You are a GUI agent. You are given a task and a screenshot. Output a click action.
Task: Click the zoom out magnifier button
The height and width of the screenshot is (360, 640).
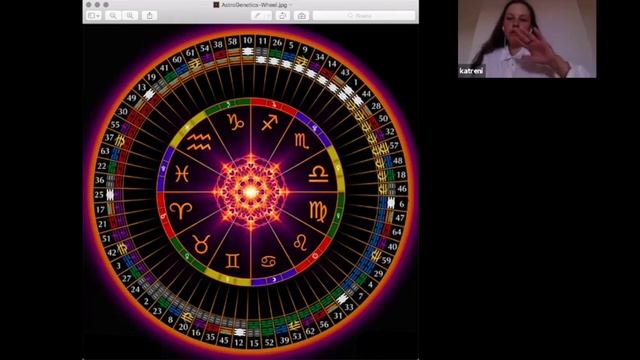pyautogui.click(x=113, y=16)
